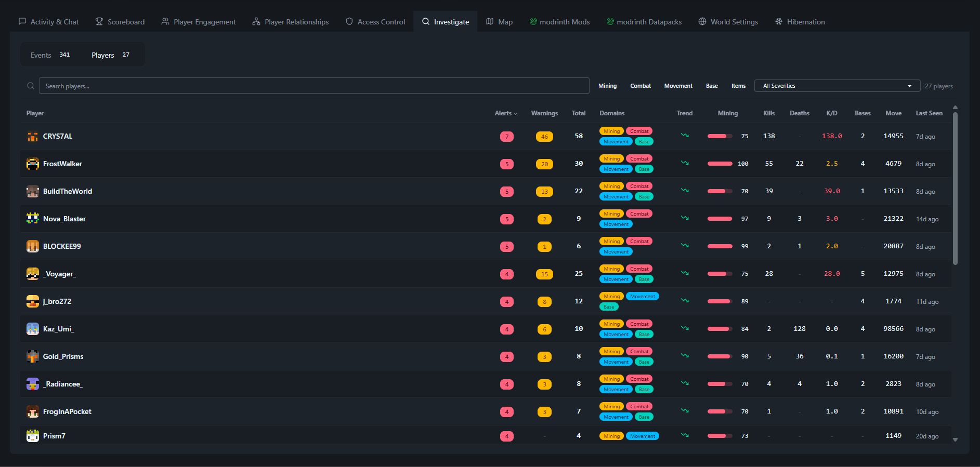Image resolution: width=980 pixels, height=467 pixels.
Task: Click Nova_Blaster's avatar icon
Action: click(x=33, y=219)
